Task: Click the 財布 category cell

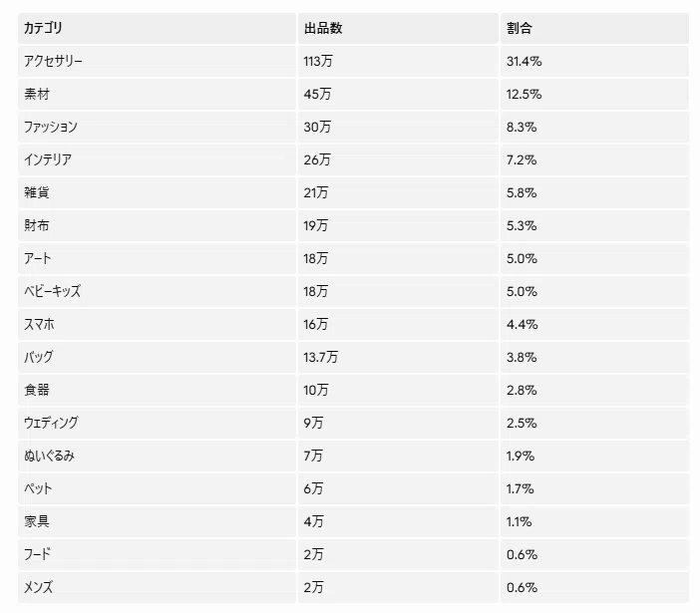Action: click(157, 225)
